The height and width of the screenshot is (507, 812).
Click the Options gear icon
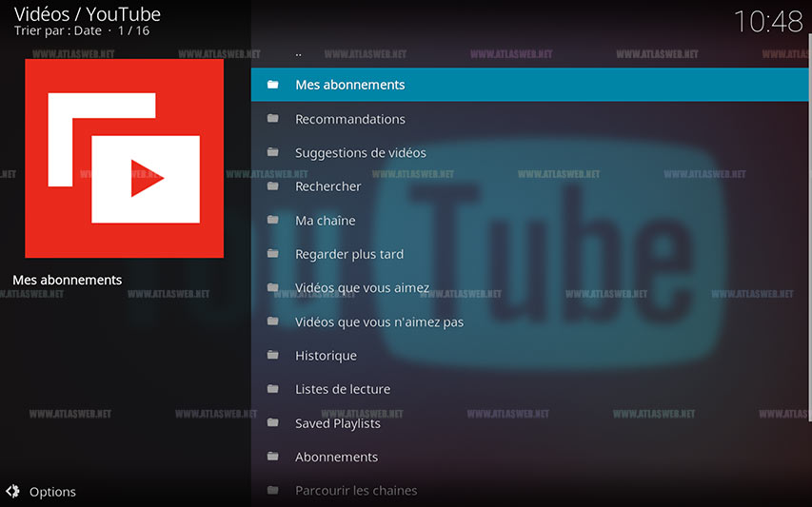point(13,491)
